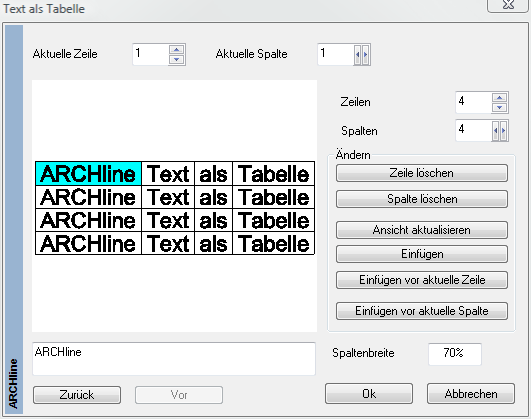Refresh preview with Ansicht aktualisieren
The height and width of the screenshot is (419, 531).
(x=422, y=230)
